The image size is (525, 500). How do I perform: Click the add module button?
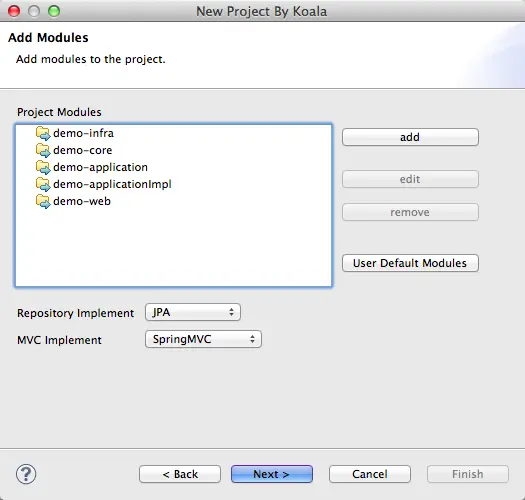(x=410, y=137)
